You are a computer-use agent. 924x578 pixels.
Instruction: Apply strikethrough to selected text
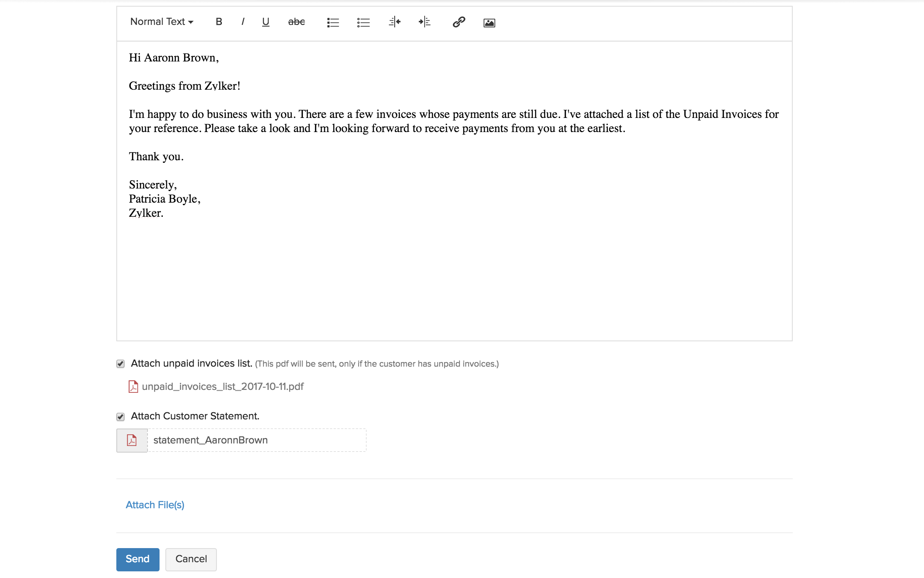tap(295, 22)
